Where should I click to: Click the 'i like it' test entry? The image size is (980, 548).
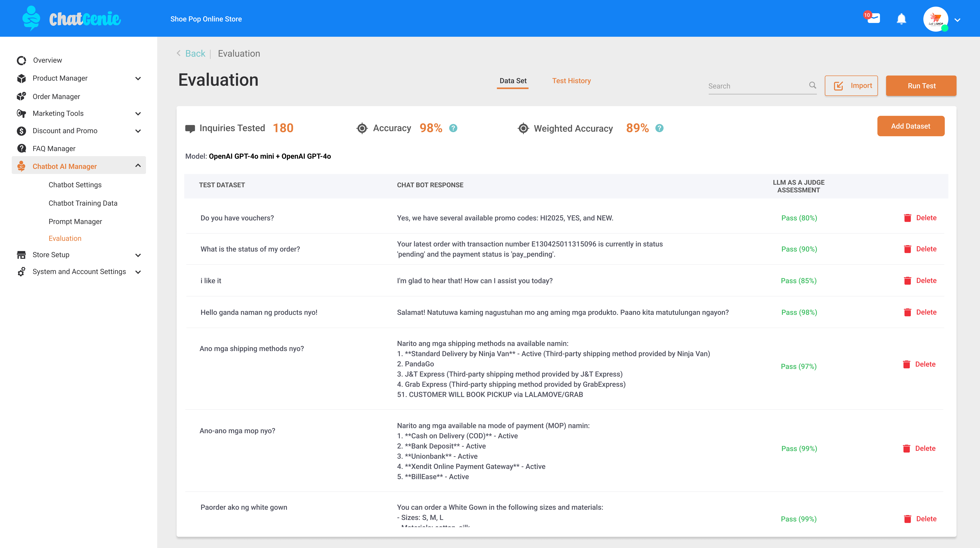(x=211, y=281)
